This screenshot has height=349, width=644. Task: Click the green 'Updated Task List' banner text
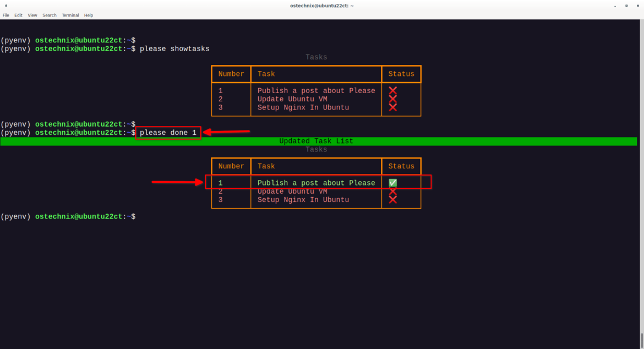click(316, 141)
